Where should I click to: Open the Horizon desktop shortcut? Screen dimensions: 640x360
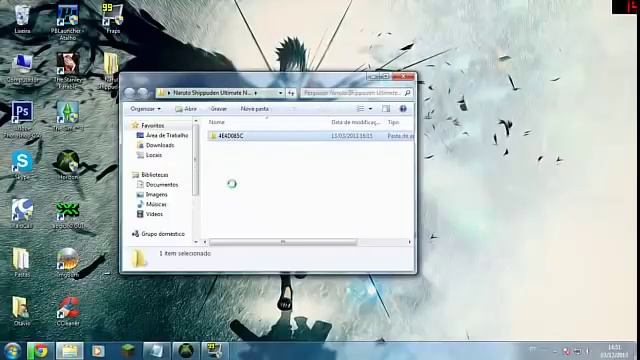click(x=68, y=165)
